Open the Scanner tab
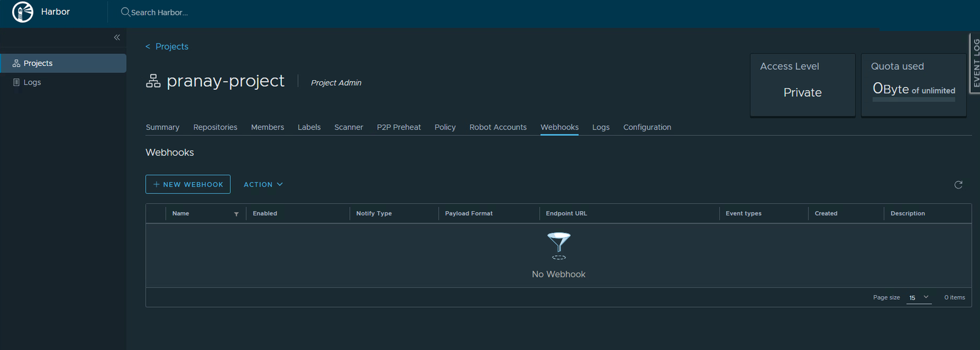Screen dimensions: 980x350 349,127
